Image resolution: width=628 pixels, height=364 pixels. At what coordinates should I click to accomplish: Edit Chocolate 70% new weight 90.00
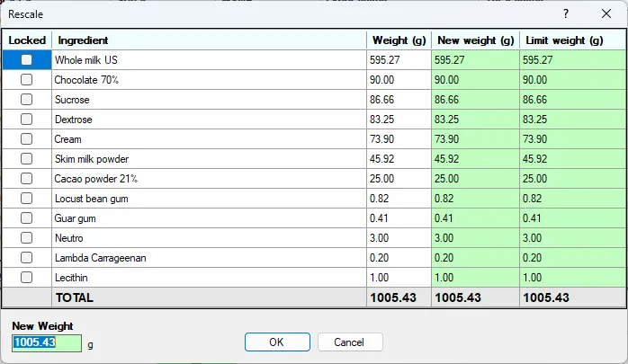[x=475, y=80]
